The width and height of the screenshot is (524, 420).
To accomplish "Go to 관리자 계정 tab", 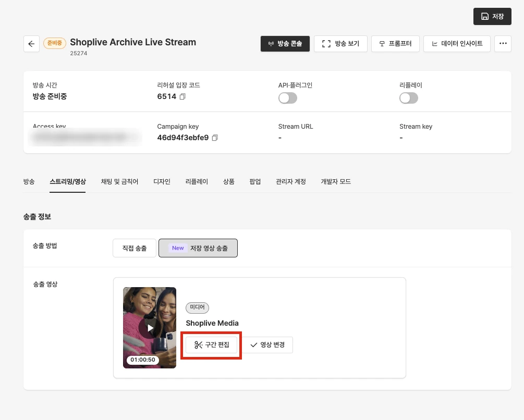I will [291, 182].
